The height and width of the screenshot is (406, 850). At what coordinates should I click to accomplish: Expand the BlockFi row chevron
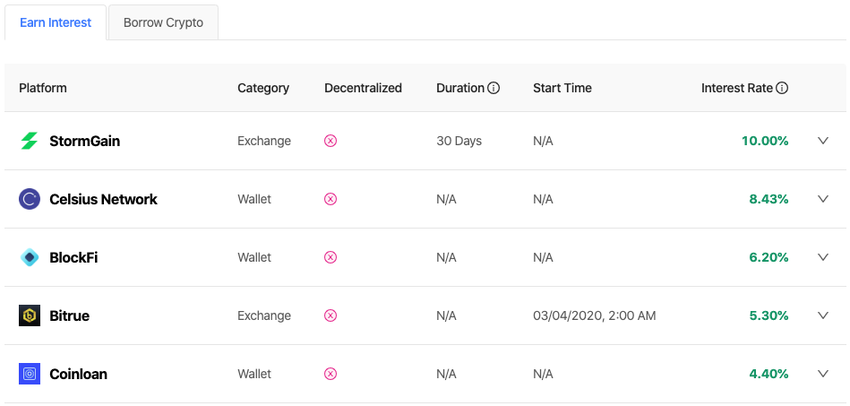click(x=823, y=257)
